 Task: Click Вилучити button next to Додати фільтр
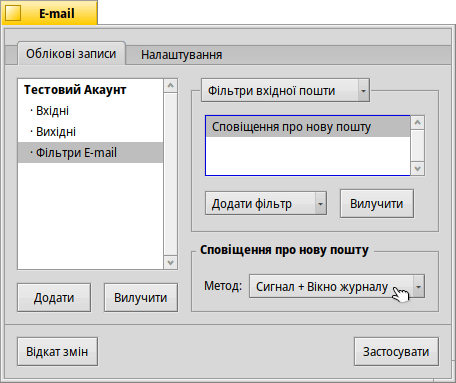tap(377, 204)
